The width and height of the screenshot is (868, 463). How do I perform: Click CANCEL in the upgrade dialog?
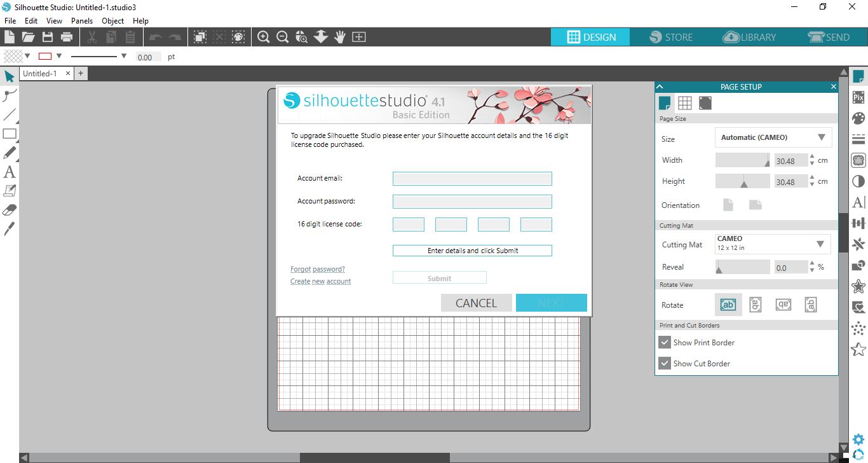pyautogui.click(x=476, y=303)
